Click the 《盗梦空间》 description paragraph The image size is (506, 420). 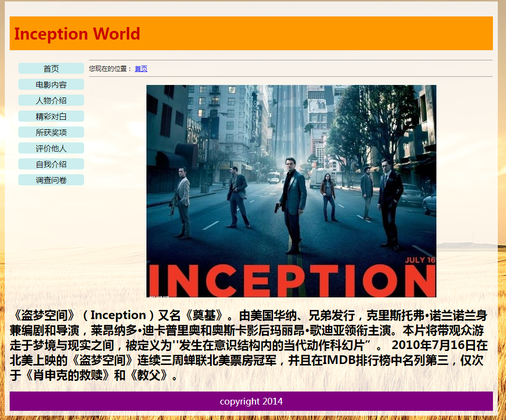tap(248, 345)
